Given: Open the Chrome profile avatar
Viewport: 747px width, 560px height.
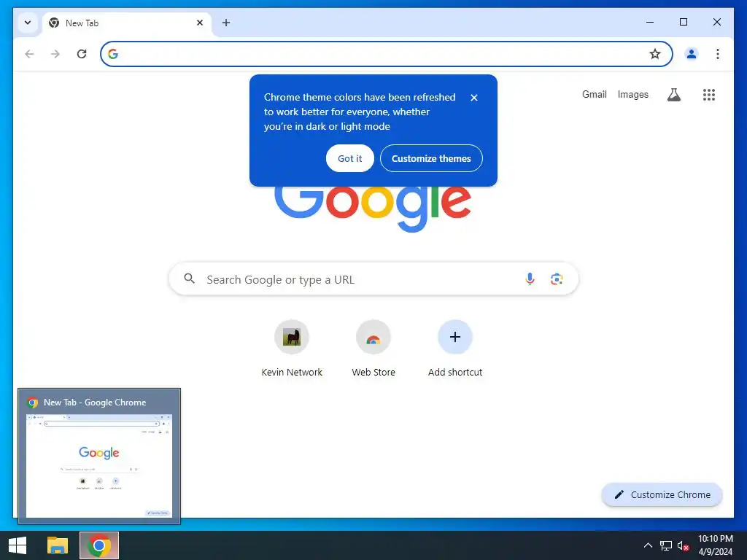Looking at the screenshot, I should click(692, 54).
